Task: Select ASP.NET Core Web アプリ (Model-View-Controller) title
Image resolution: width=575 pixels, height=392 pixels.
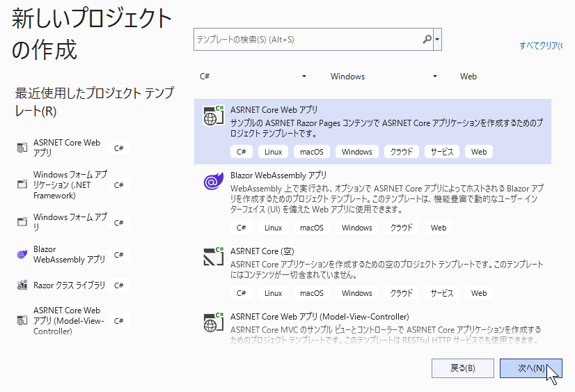Action: pos(320,317)
